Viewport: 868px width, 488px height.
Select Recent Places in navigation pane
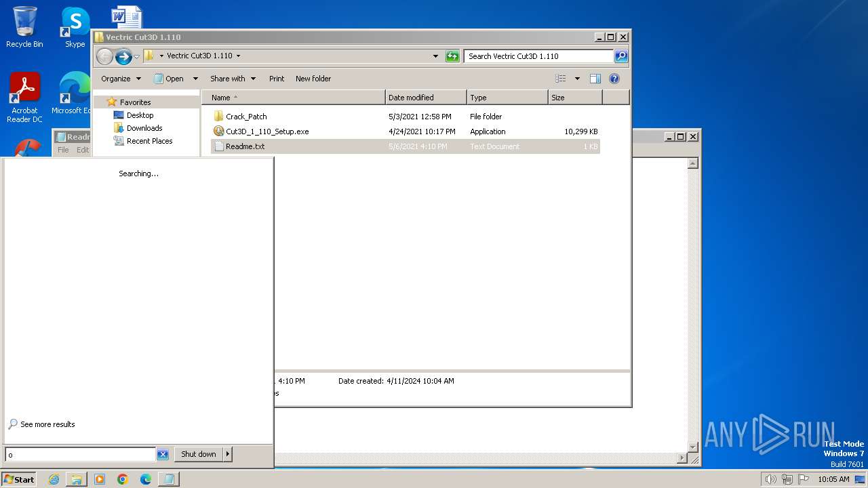tap(149, 141)
